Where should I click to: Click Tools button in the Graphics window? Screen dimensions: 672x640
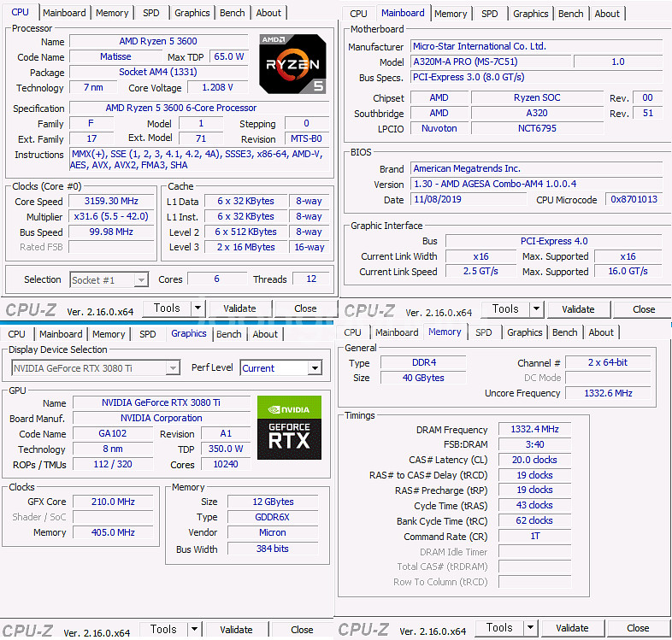tap(163, 630)
